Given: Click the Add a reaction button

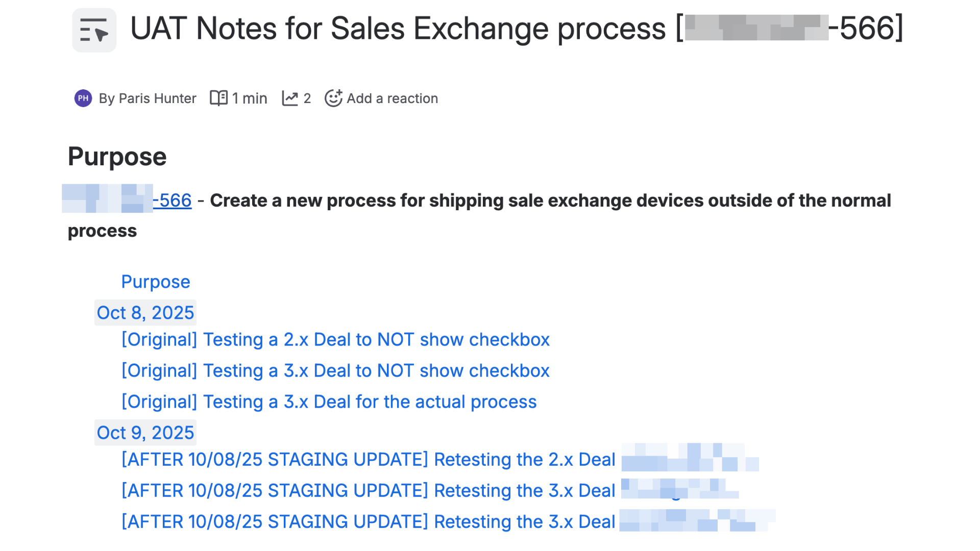Looking at the screenshot, I should [x=392, y=98].
